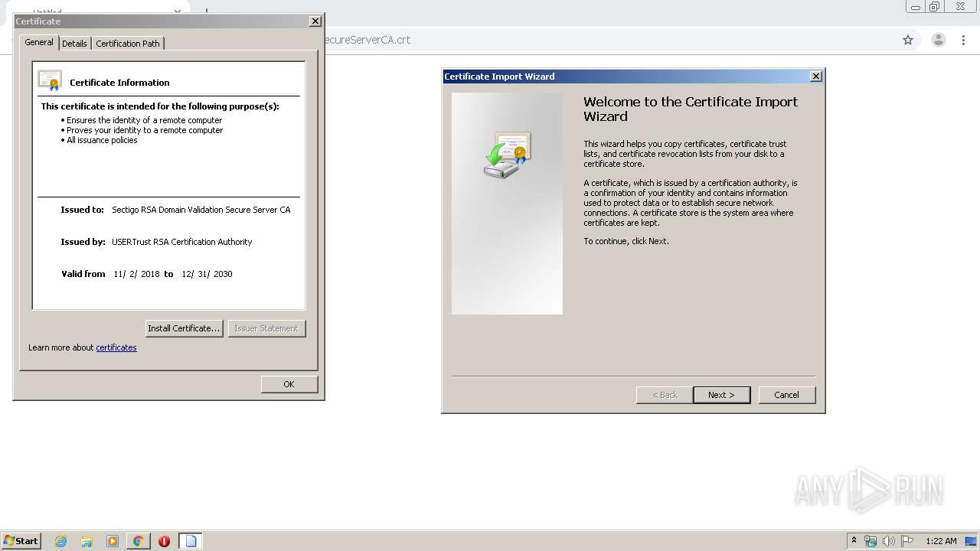
Task: Click 'USERTrust RSA Certification Authority' text
Action: [182, 242]
